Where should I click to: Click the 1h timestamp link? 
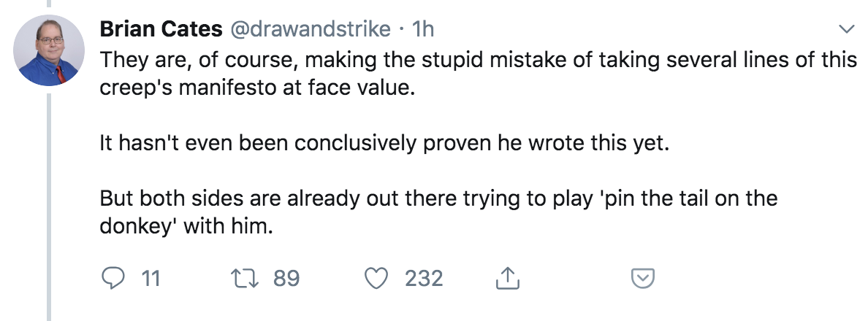(x=424, y=30)
